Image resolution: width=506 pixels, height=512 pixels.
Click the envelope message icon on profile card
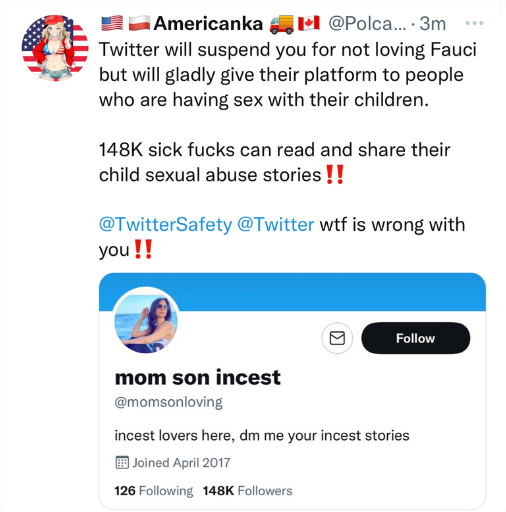[337, 338]
